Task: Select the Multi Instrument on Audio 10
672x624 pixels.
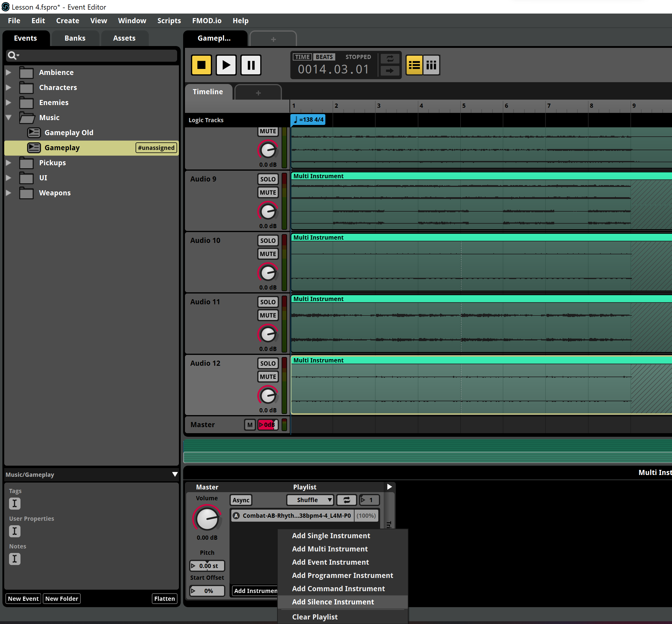Action: [481, 262]
